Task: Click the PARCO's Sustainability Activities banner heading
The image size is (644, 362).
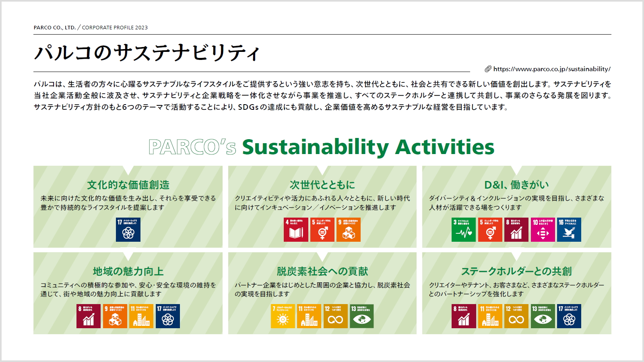Action: point(322,147)
